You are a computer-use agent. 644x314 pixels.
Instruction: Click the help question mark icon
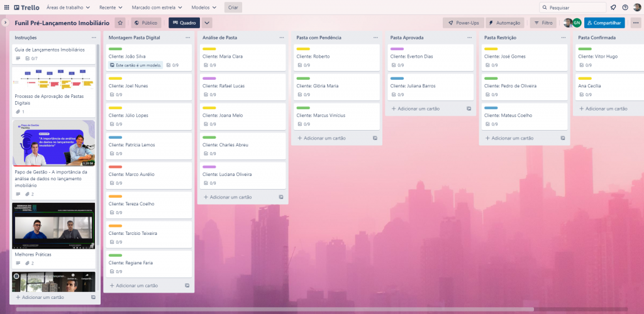[x=625, y=8]
